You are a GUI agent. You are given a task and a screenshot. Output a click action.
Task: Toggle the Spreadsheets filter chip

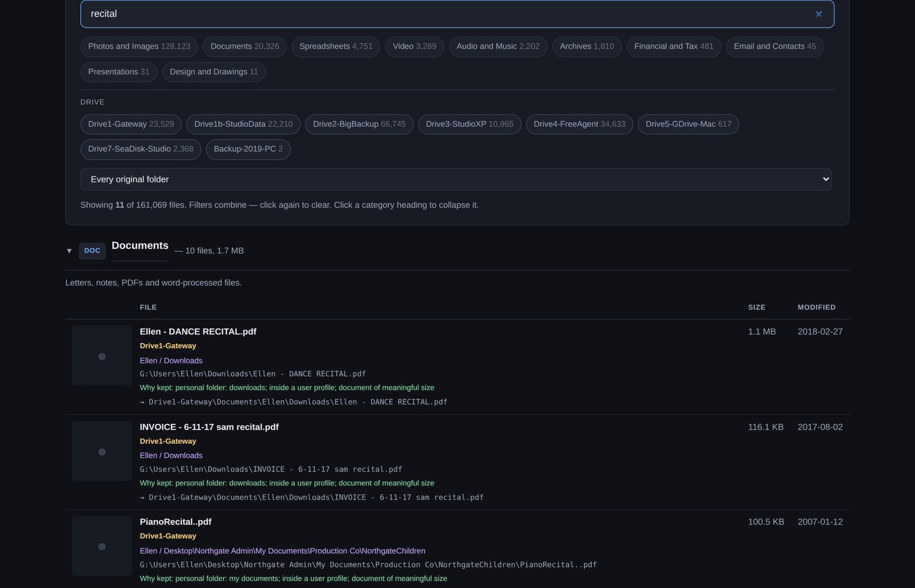[336, 46]
